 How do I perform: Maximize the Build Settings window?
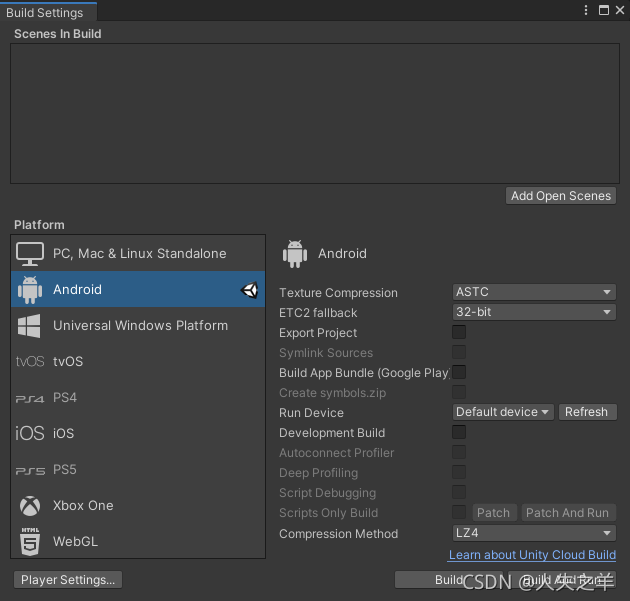coord(603,10)
